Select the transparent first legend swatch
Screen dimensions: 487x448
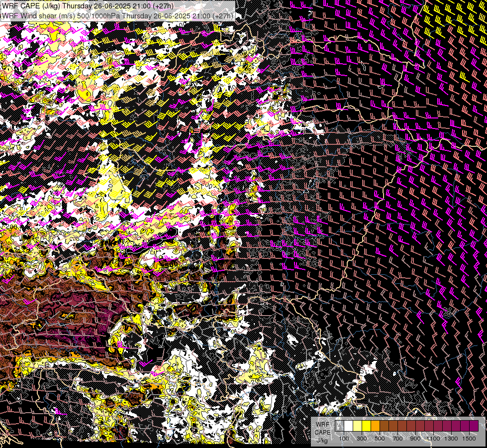click(339, 426)
